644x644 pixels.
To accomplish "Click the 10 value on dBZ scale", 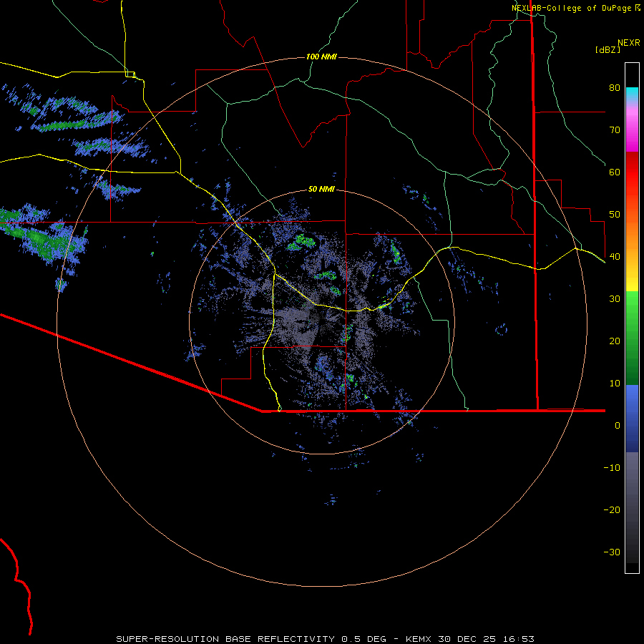I will click(x=615, y=384).
